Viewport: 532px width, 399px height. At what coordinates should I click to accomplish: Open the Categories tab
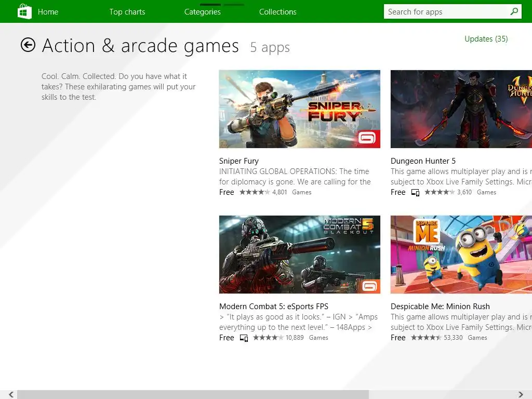pyautogui.click(x=203, y=12)
